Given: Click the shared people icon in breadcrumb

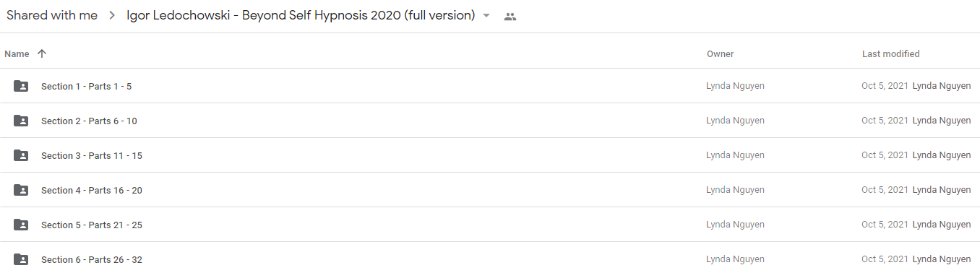Looking at the screenshot, I should 510,16.
